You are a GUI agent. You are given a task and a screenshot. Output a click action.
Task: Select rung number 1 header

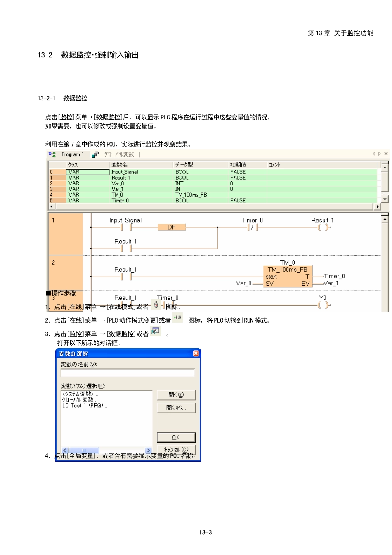coord(66,234)
